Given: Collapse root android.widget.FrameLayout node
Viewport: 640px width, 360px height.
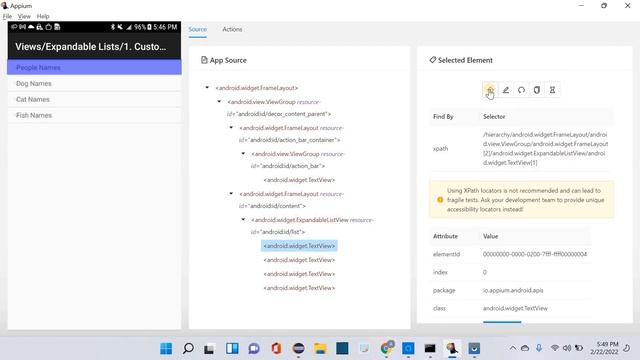Looking at the screenshot, I should [207, 87].
